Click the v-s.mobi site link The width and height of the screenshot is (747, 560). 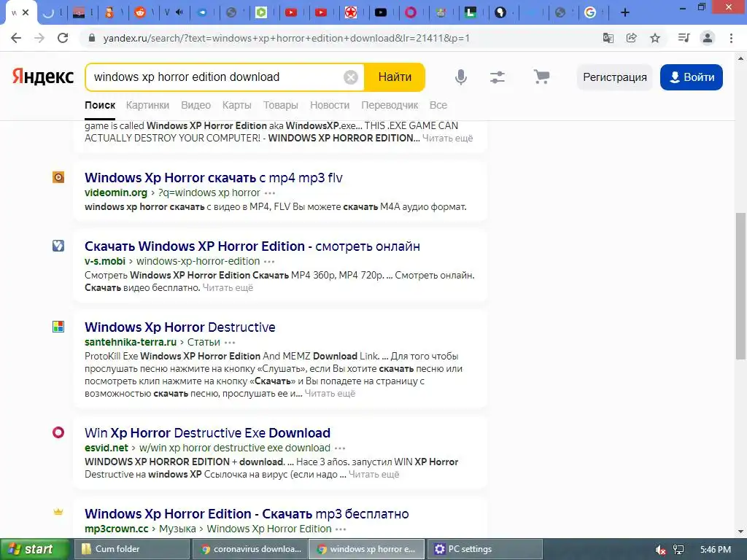(105, 262)
